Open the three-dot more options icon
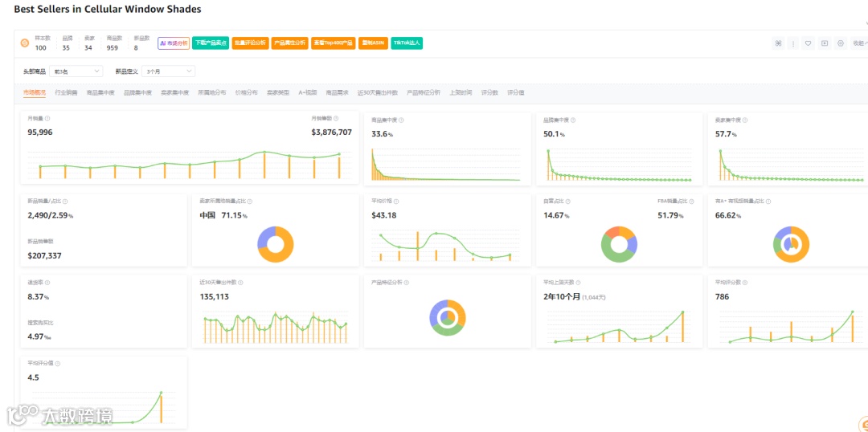This screenshot has width=868, height=432. (793, 43)
